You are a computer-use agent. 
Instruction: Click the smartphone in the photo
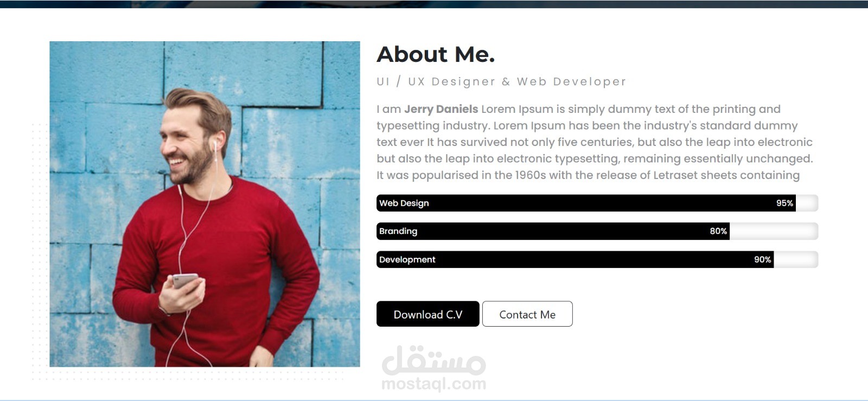[185, 281]
